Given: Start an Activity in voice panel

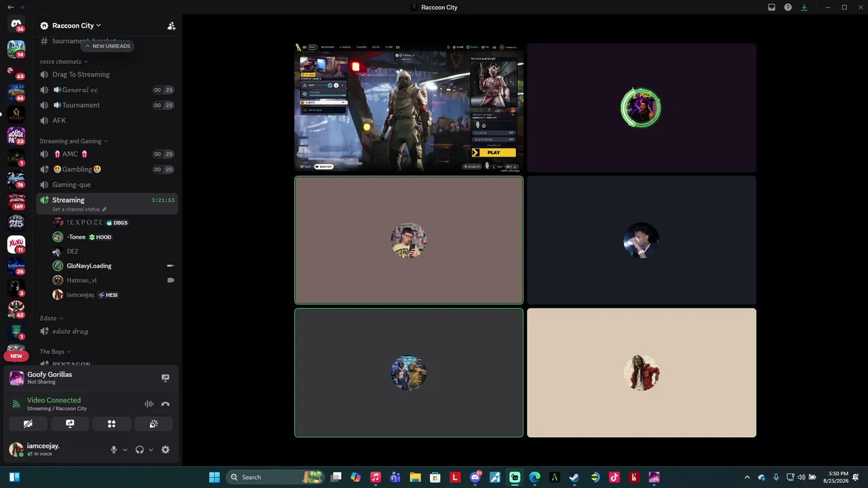Looking at the screenshot, I should point(112,424).
